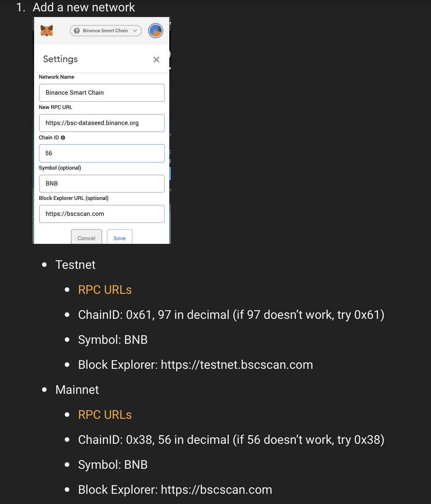Click the chevron arrow in network selector
The width and height of the screenshot is (431, 504).
[x=135, y=31]
